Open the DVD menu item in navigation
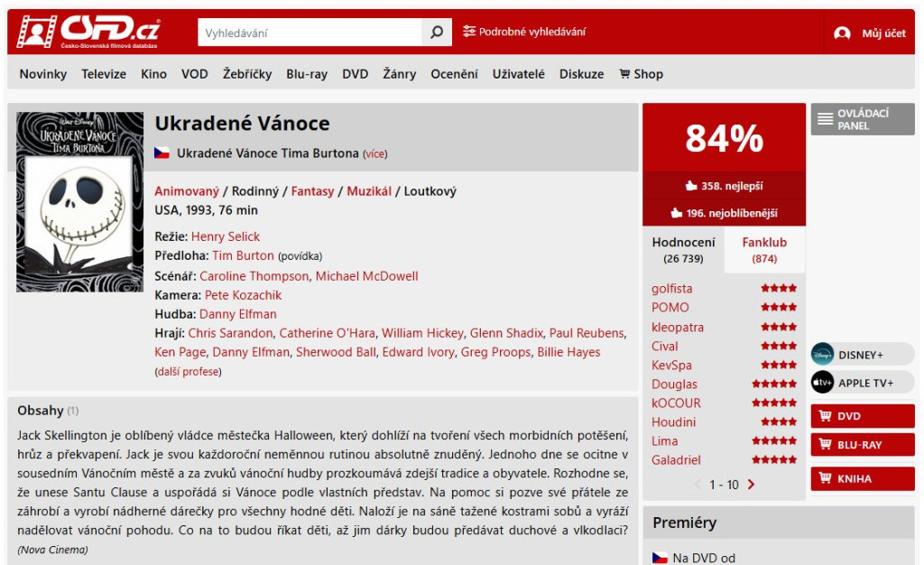The height and width of the screenshot is (565, 924). (x=356, y=74)
